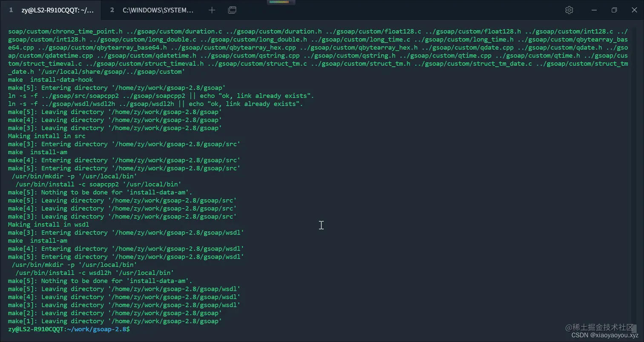Click 'make[3]: Entering directory' gsoap/wsdl line
This screenshot has height=342, width=644.
pos(126,233)
